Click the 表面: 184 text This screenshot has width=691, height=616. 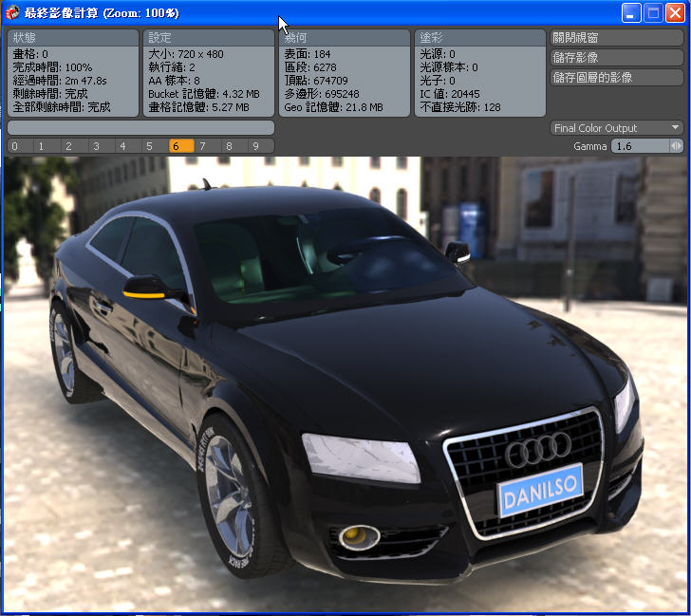point(308,54)
